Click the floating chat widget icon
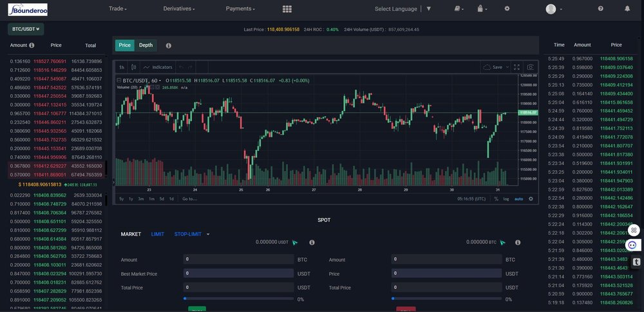 point(633,245)
